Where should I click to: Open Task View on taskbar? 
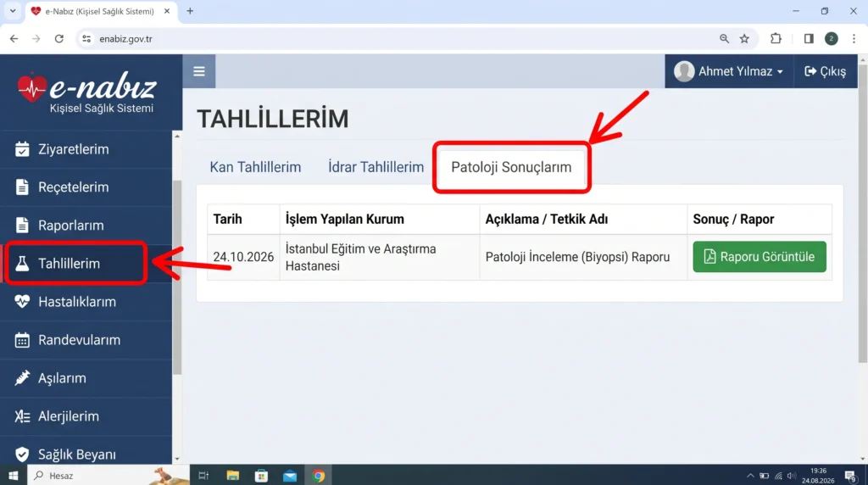(x=203, y=476)
